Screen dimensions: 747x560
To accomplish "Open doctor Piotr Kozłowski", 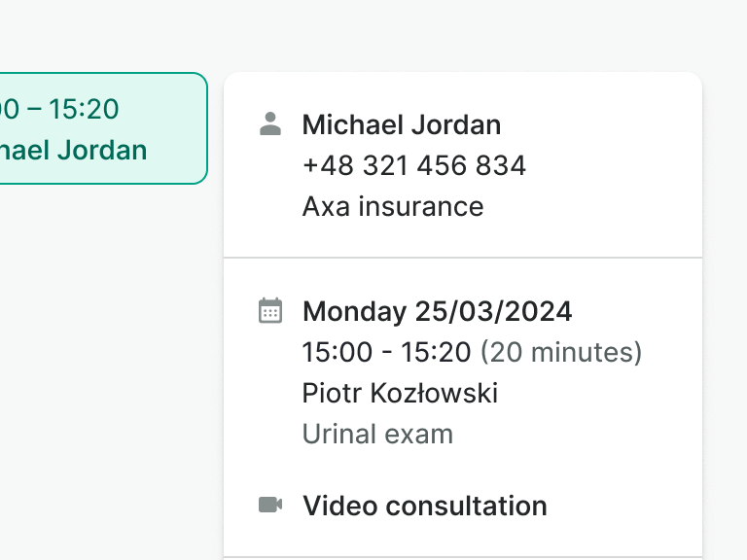I will [400, 393].
